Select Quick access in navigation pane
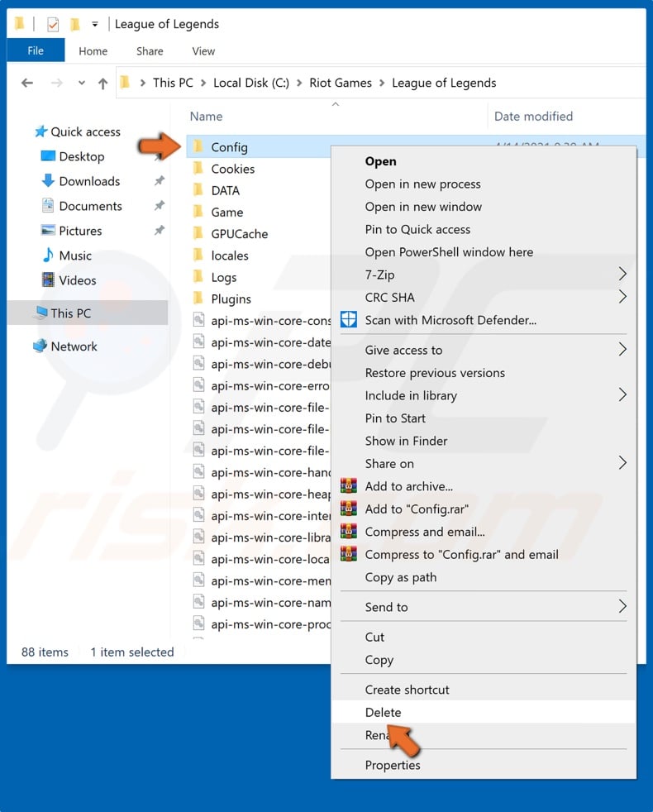This screenshot has width=653, height=812. coord(85,132)
